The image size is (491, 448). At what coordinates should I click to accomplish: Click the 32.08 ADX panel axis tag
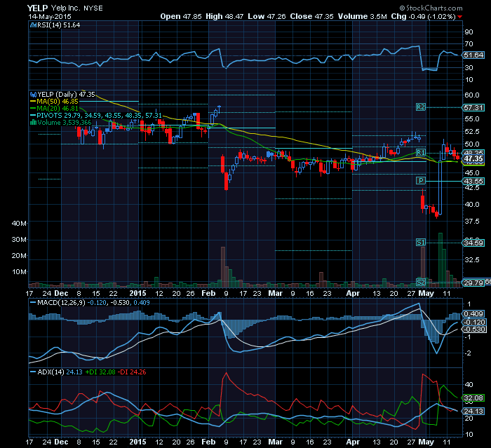pos(473,398)
